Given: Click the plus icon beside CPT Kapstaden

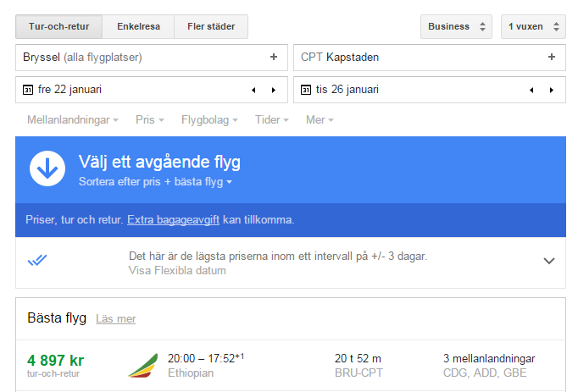Looking at the screenshot, I should 551,58.
